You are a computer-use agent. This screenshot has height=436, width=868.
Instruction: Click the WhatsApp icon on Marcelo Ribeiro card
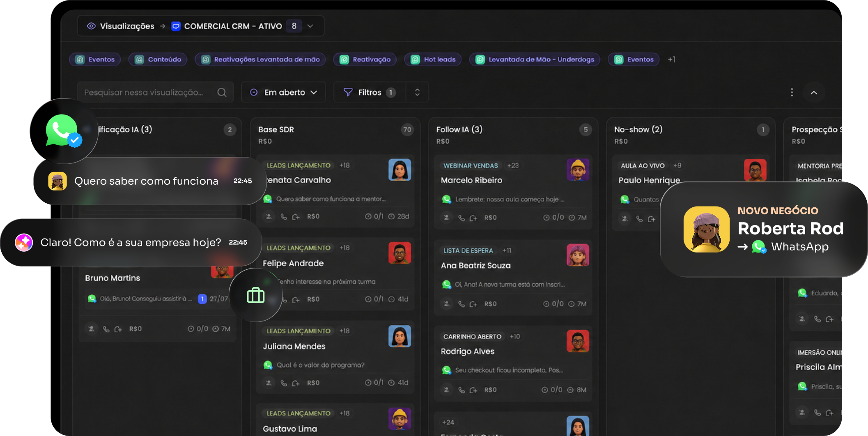446,199
